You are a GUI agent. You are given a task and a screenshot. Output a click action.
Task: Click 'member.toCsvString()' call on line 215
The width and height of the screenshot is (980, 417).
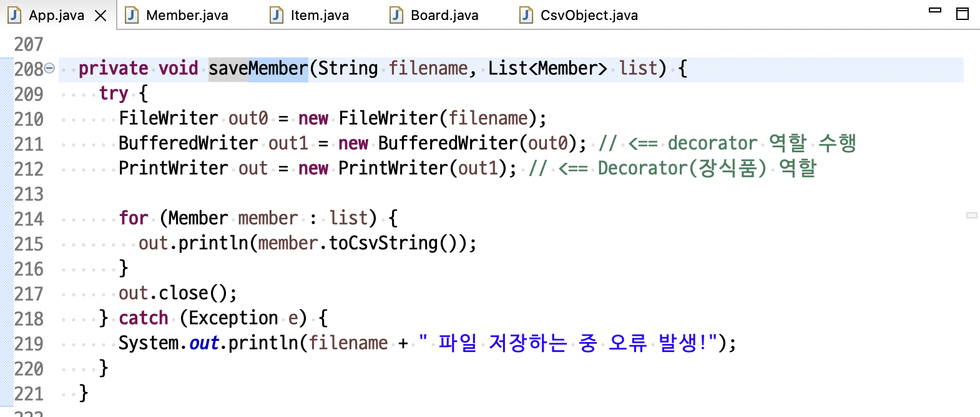(x=362, y=243)
